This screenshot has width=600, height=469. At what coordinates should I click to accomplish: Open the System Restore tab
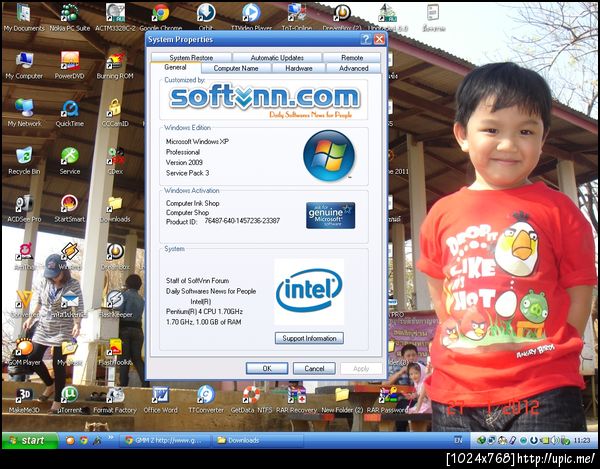(x=191, y=57)
